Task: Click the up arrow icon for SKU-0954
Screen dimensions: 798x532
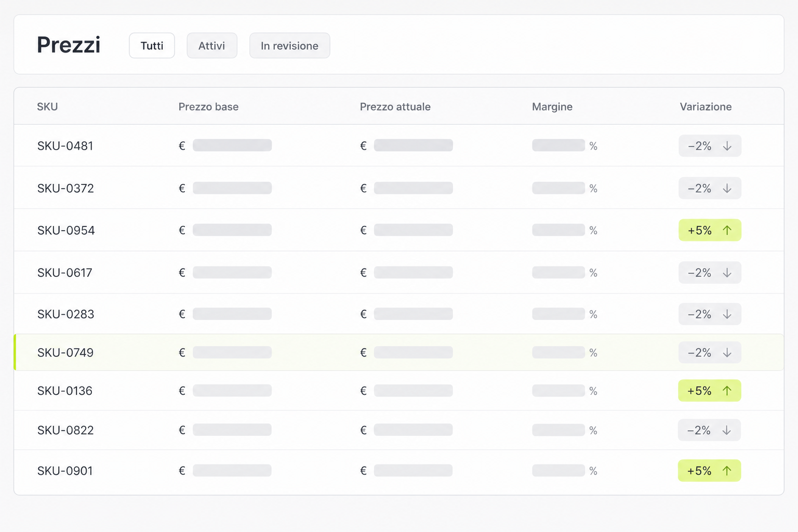Action: click(727, 230)
